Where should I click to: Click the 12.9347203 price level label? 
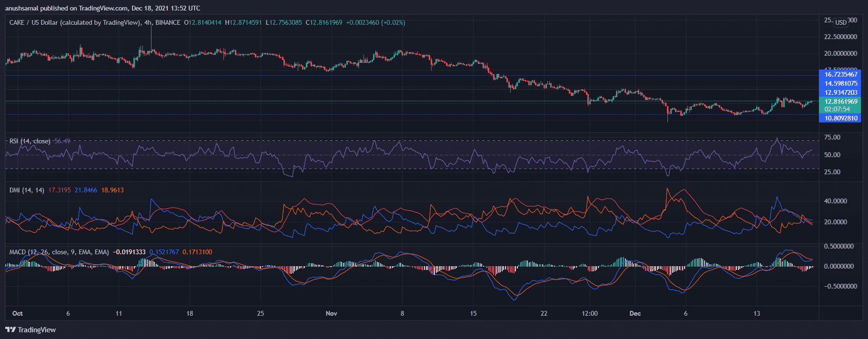(841, 92)
